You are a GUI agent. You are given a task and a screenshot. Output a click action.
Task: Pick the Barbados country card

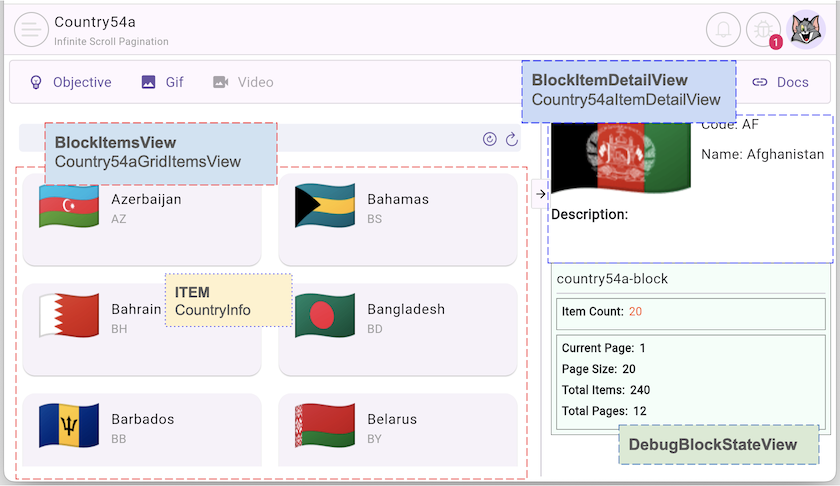[142, 428]
